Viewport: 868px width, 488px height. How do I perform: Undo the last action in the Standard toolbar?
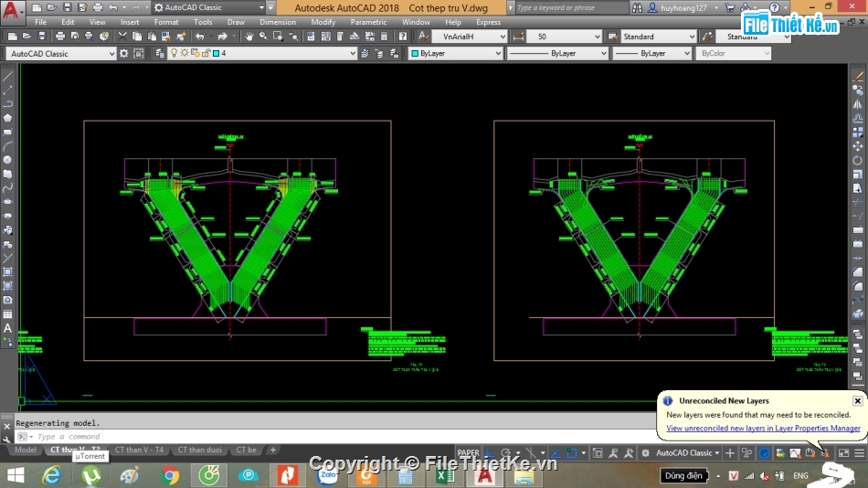click(200, 37)
